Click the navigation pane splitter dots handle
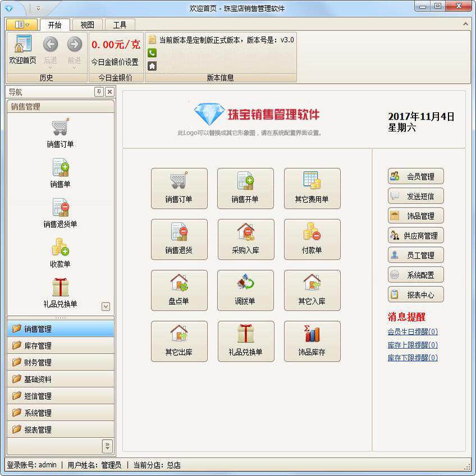The height and width of the screenshot is (476, 476). coord(61,318)
